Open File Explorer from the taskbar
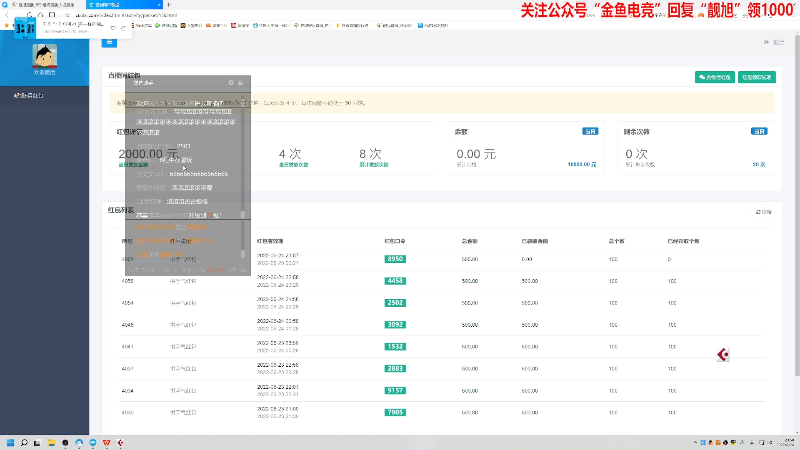The image size is (800, 450). 51,443
